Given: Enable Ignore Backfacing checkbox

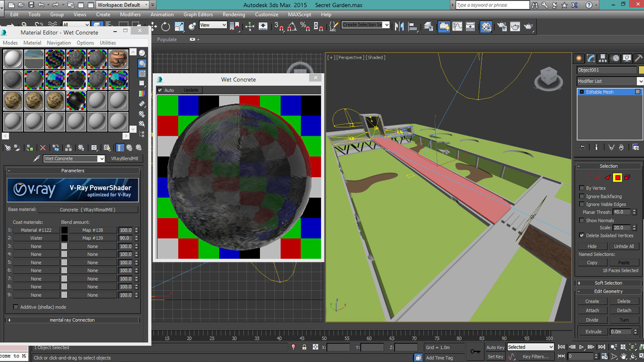Looking at the screenshot, I should click(x=582, y=196).
